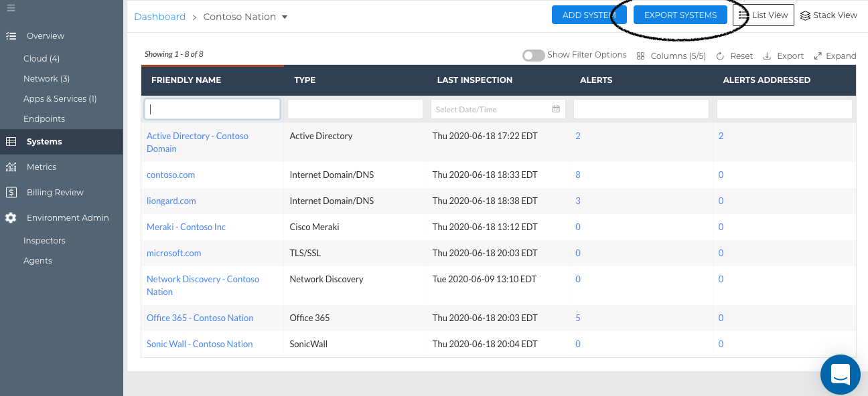Open the microsoft.com system link
This screenshot has width=868, height=396.
click(x=174, y=254)
